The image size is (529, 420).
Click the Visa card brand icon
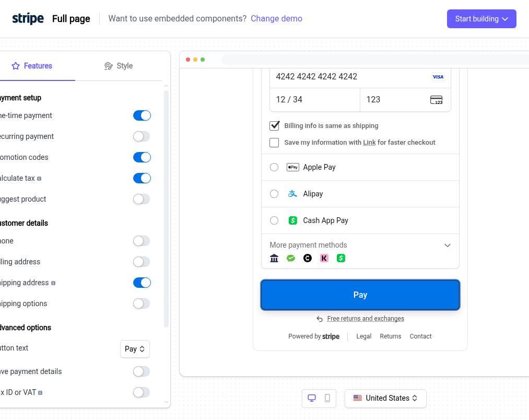(438, 77)
